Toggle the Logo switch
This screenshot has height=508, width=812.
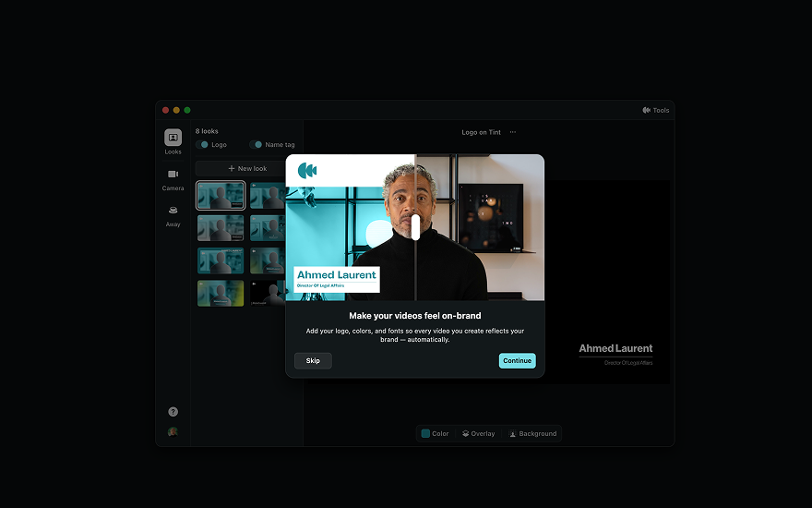[202, 145]
